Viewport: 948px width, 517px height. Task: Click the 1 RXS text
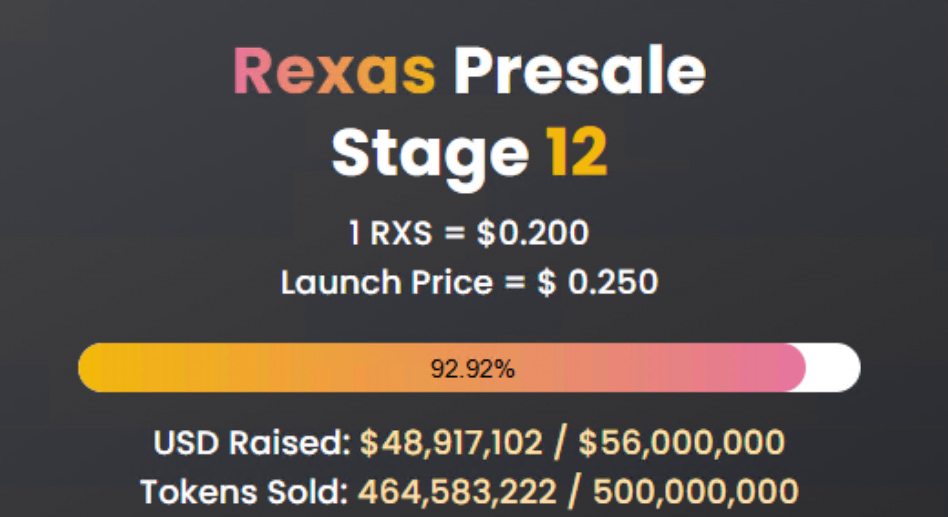(x=391, y=234)
